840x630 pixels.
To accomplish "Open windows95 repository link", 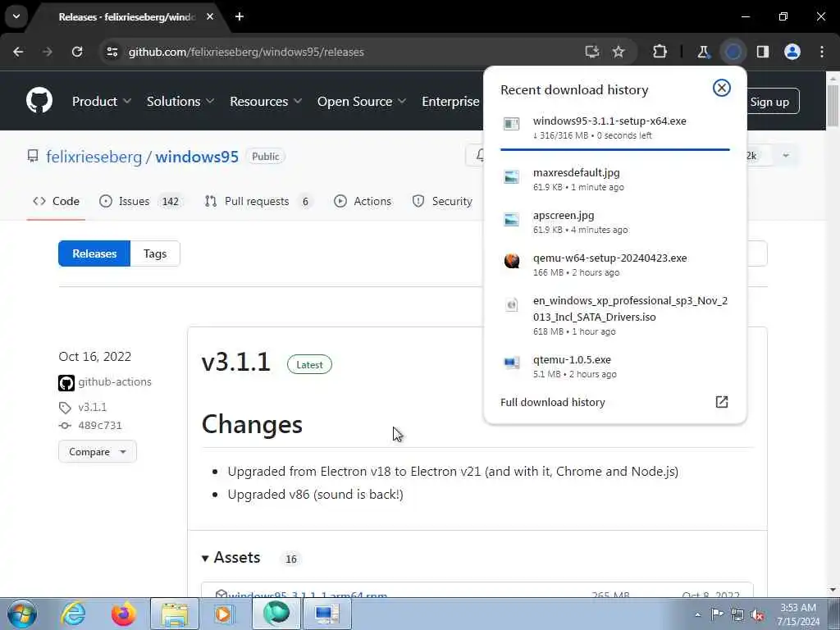I will pos(197,157).
